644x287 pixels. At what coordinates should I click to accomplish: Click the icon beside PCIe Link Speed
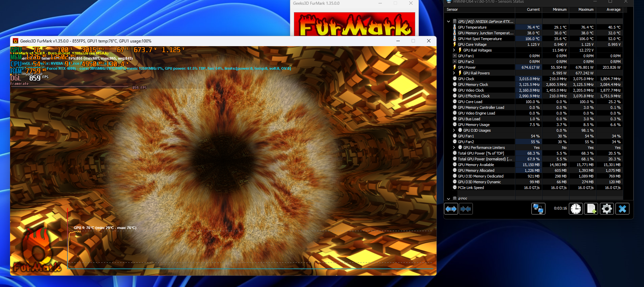pyautogui.click(x=454, y=188)
